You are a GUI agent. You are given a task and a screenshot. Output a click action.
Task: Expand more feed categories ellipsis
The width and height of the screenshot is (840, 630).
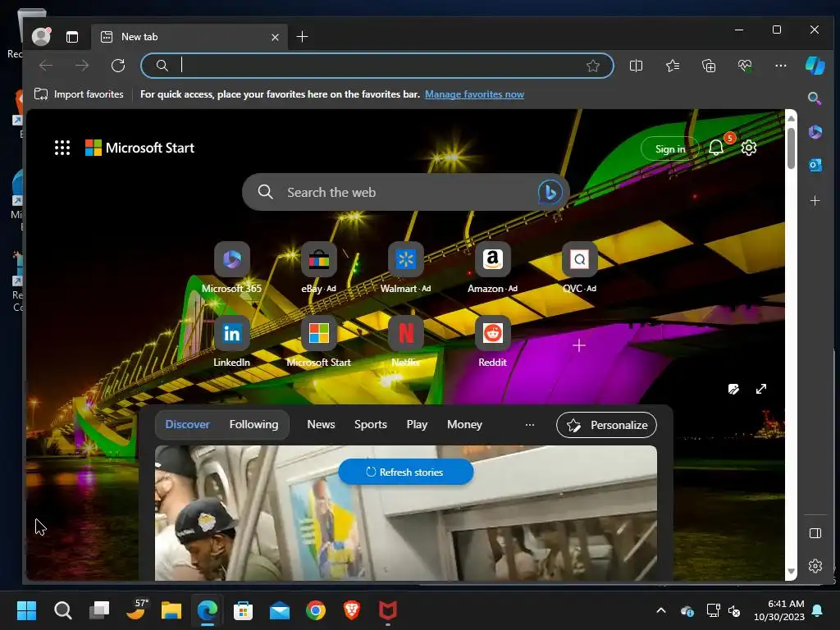(x=529, y=424)
